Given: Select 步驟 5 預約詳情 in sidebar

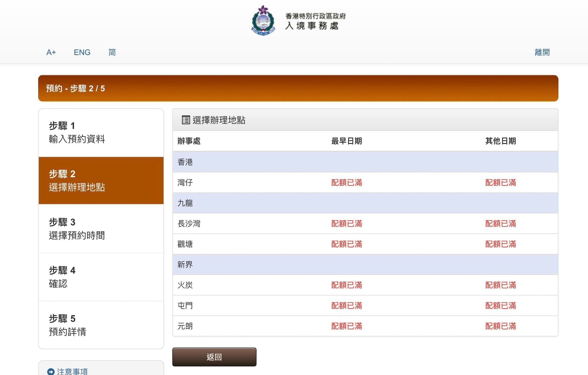Looking at the screenshot, I should (101, 325).
